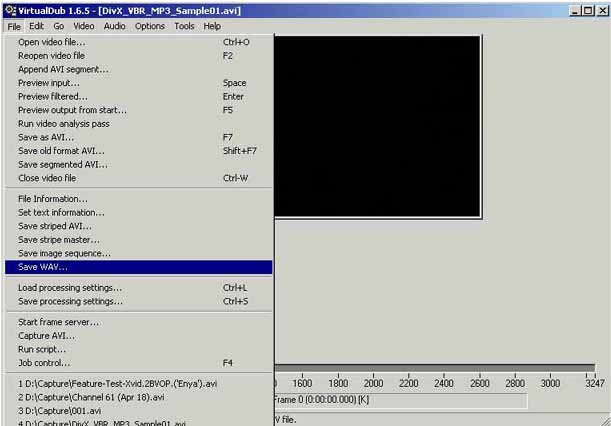Open the Edit menu
611x426 pixels.
[x=36, y=26]
